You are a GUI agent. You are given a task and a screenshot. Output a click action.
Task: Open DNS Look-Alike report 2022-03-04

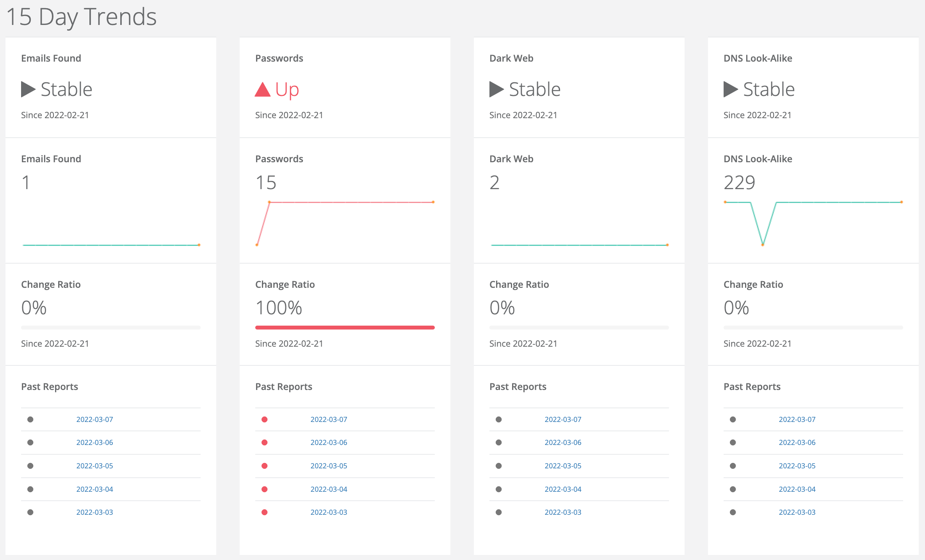click(797, 489)
